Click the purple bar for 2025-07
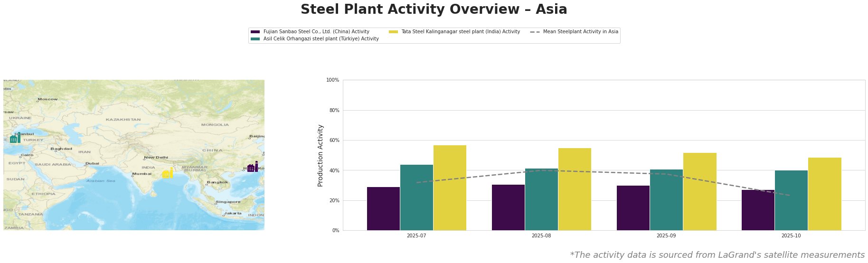Screen dimensions: 868x263 coord(383,208)
